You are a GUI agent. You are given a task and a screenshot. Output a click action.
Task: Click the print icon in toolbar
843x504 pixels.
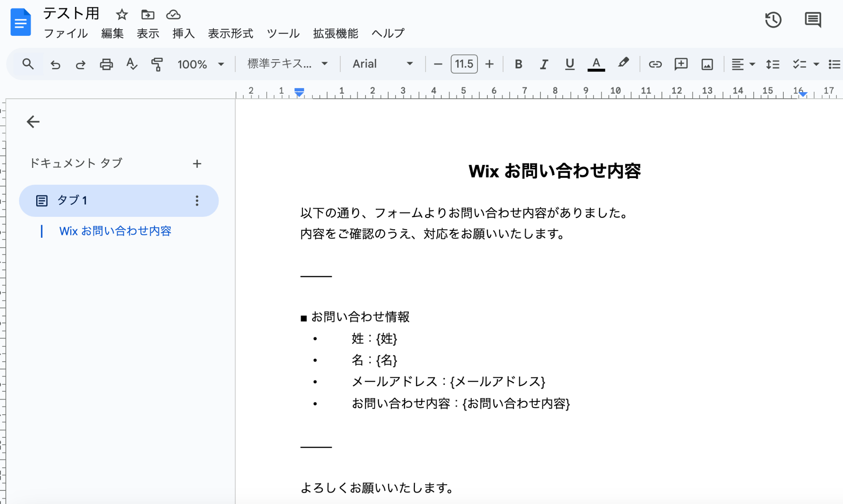[106, 64]
